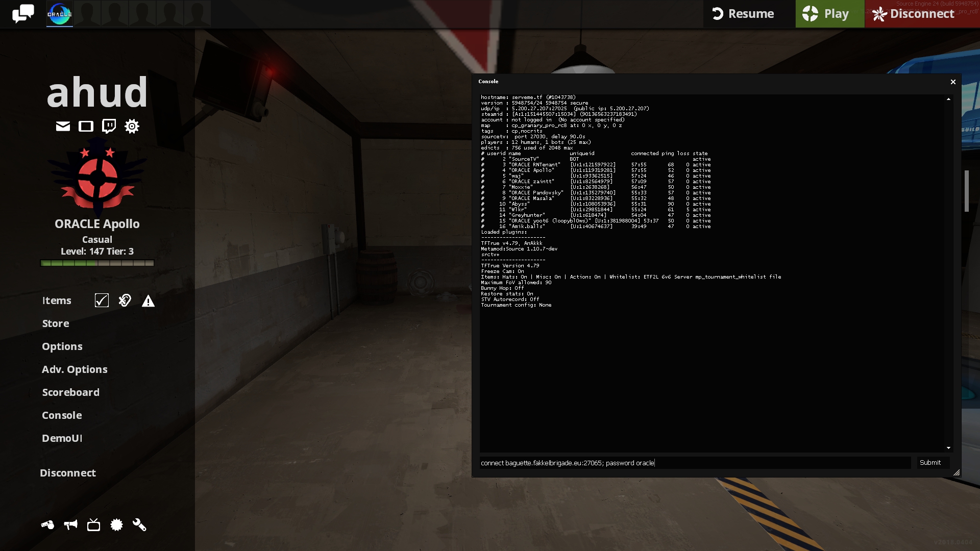980x551 pixels.
Task: Click the ORACLE avatar thumbnail in top bar
Action: coord(60,14)
